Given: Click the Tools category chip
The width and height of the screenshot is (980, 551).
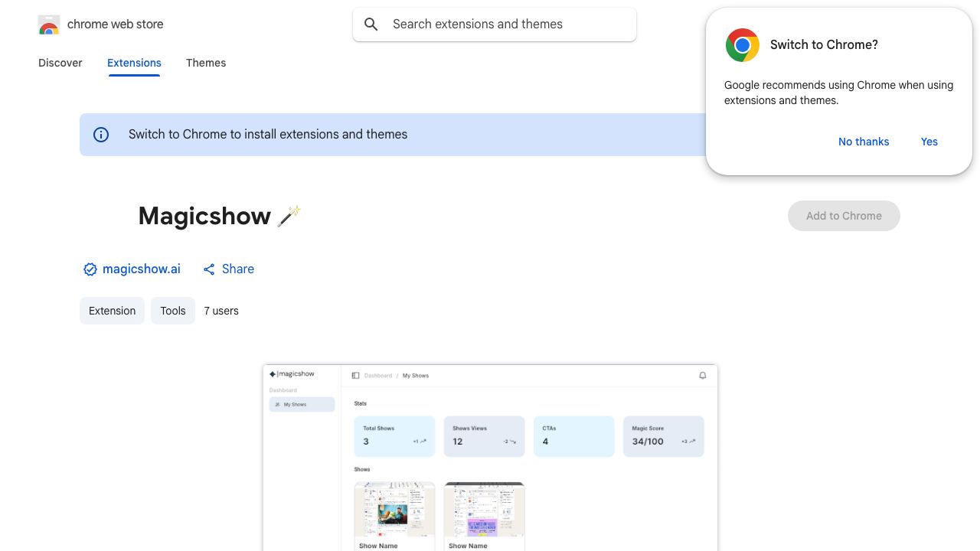Looking at the screenshot, I should [x=173, y=311].
